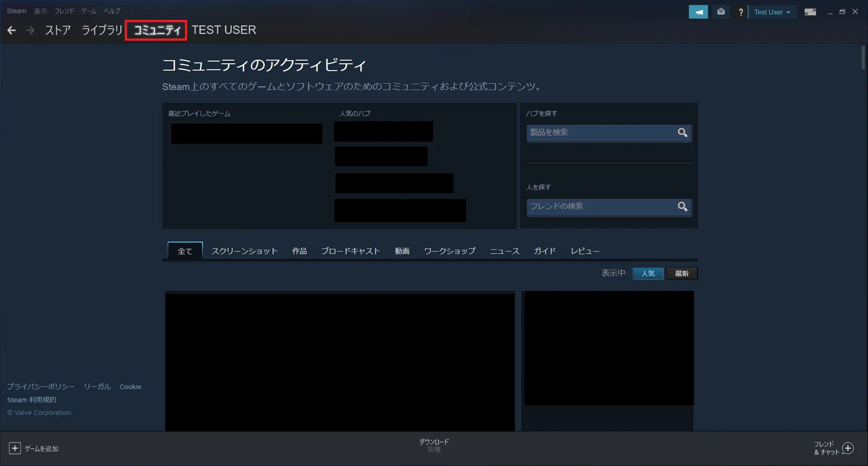Open the リーガル link

[x=97, y=387]
